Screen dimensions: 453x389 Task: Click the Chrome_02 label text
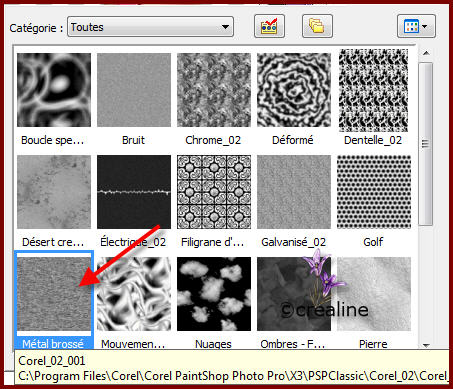[x=213, y=140]
